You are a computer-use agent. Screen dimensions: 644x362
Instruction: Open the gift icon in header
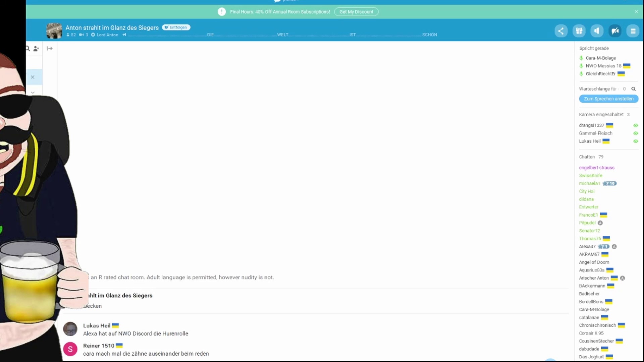point(579,31)
